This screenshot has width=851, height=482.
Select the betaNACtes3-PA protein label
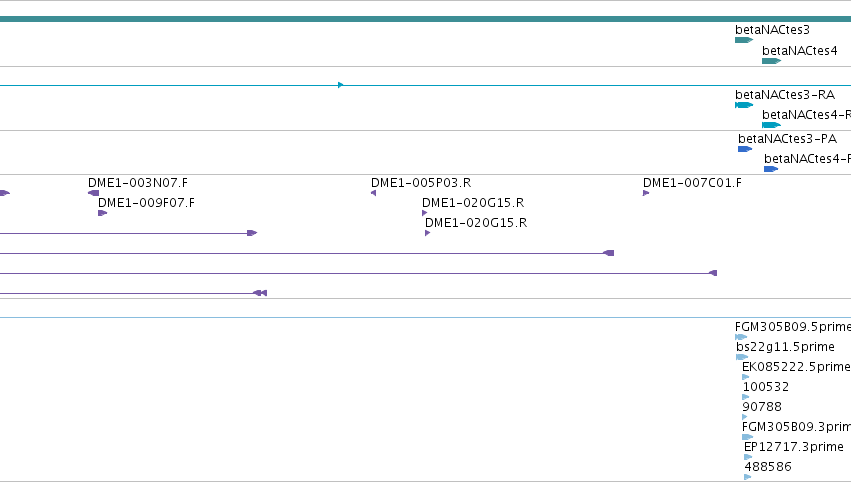(x=787, y=139)
